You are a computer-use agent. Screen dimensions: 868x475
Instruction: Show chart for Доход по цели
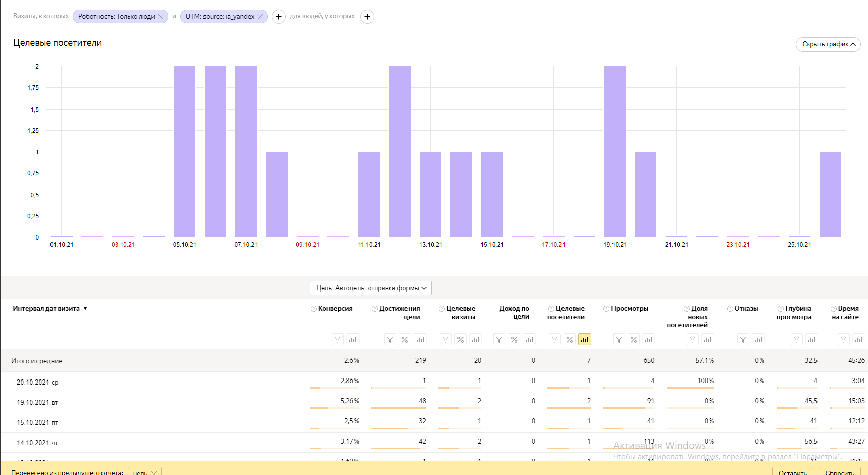point(529,340)
